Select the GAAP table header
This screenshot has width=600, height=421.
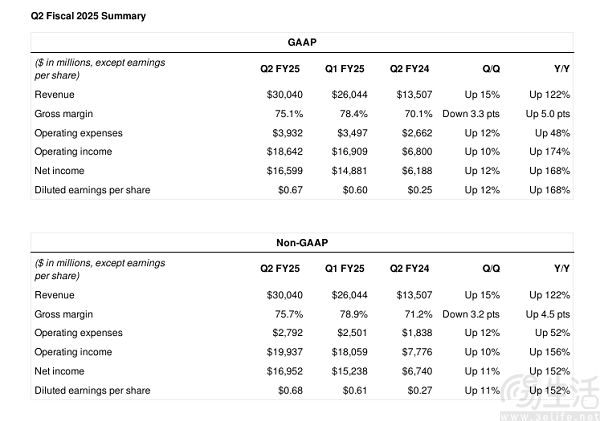(302, 42)
